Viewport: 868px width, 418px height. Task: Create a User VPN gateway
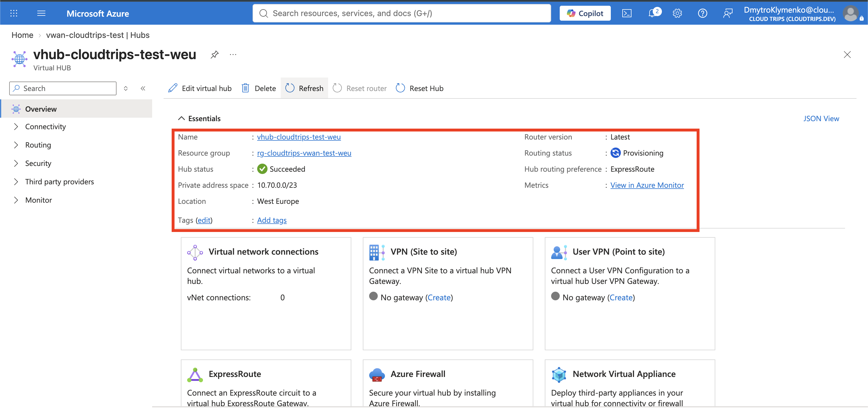(x=621, y=298)
